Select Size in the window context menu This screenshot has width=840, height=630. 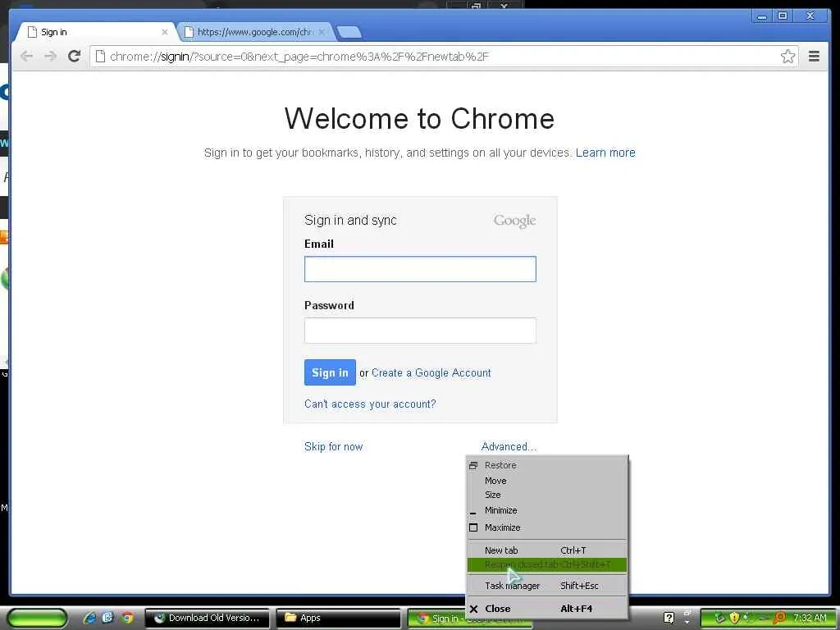pyautogui.click(x=547, y=495)
